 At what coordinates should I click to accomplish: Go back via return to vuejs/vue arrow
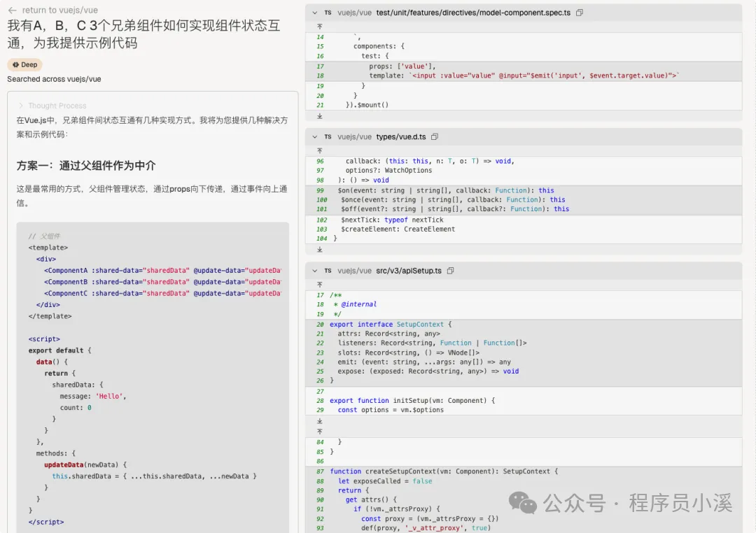tap(13, 10)
